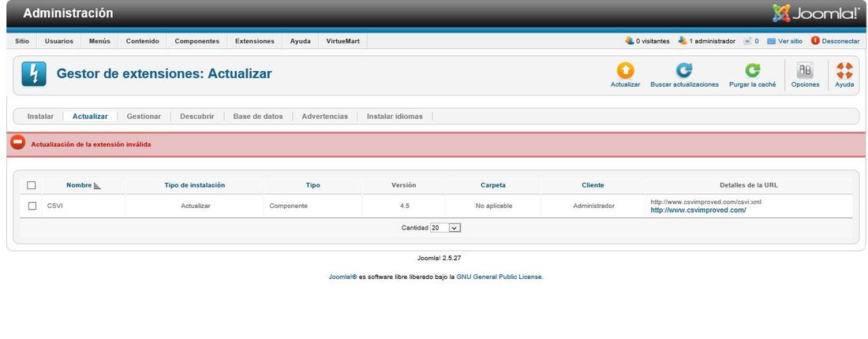This screenshot has height=339, width=868.
Task: Click Purgar la caché green icon
Action: click(752, 70)
